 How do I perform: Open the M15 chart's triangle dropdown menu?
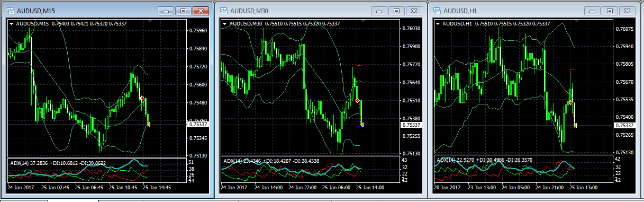tap(12, 23)
